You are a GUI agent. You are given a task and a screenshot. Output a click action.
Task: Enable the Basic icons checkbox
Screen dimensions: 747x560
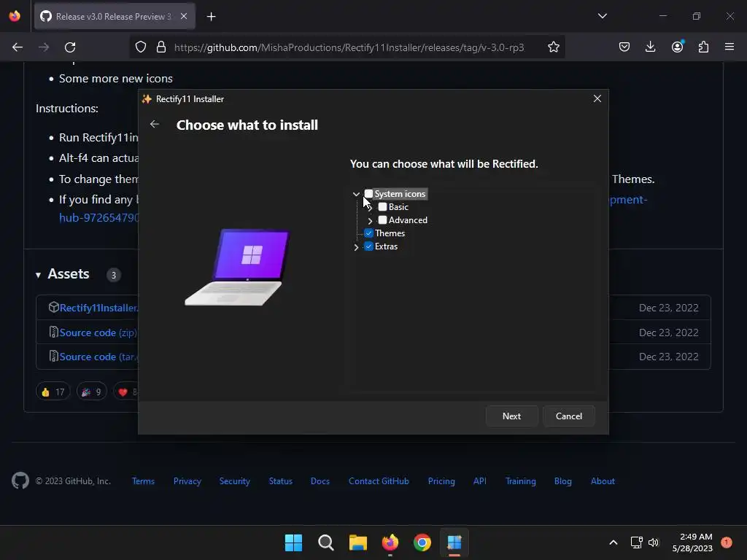pos(382,207)
